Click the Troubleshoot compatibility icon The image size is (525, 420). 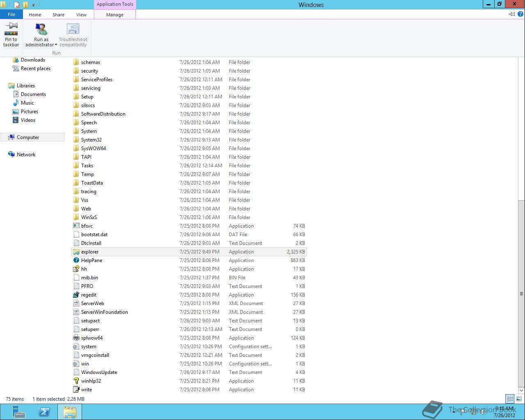click(x=73, y=29)
